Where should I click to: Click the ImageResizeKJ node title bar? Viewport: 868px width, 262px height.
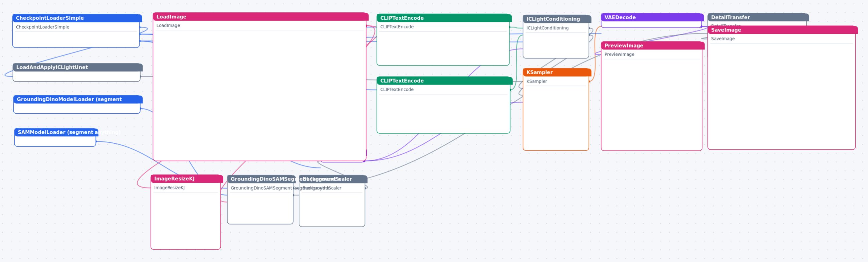pos(187,179)
